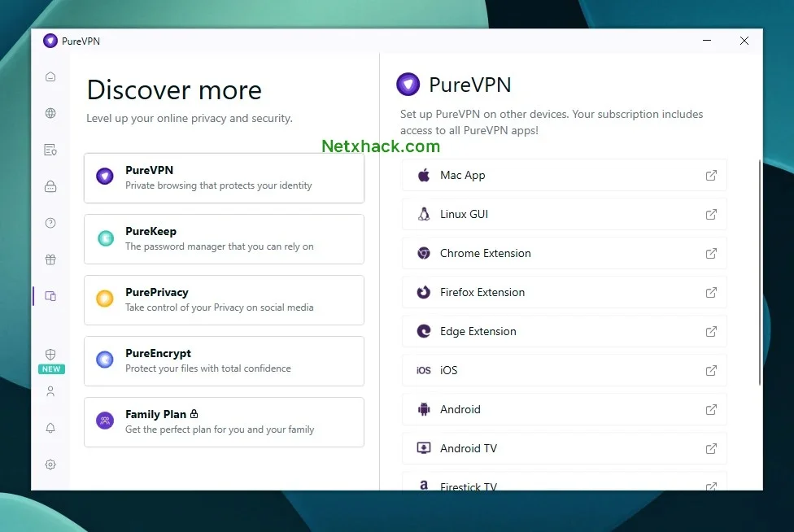This screenshot has height=532, width=794.
Task: Open the Linux GUI download link
Action: tap(565, 214)
